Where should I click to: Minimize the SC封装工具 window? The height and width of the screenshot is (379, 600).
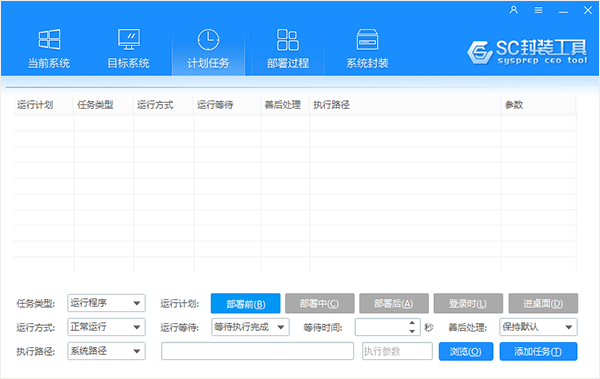563,11
